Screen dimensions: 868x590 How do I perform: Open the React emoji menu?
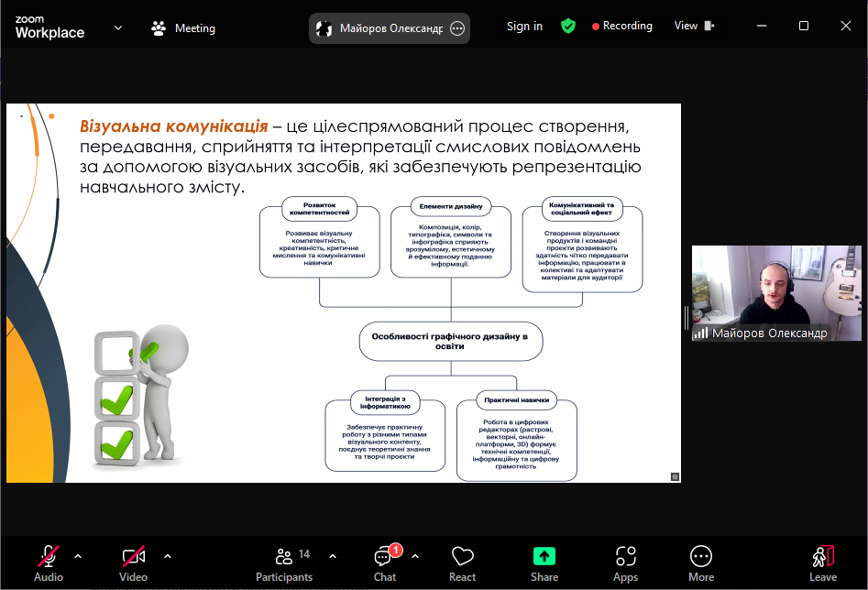click(x=462, y=563)
